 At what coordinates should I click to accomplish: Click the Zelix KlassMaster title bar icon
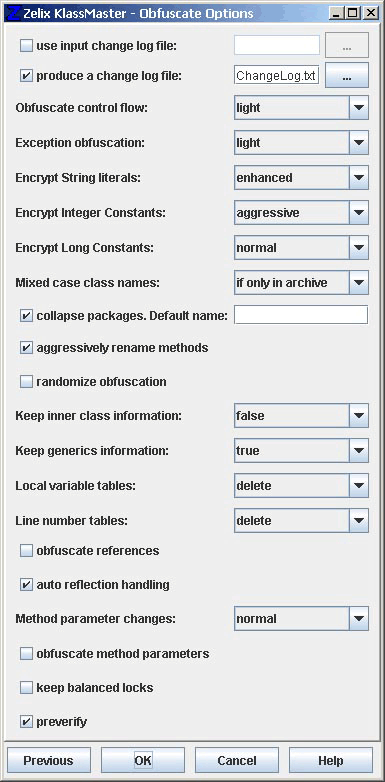coord(14,13)
